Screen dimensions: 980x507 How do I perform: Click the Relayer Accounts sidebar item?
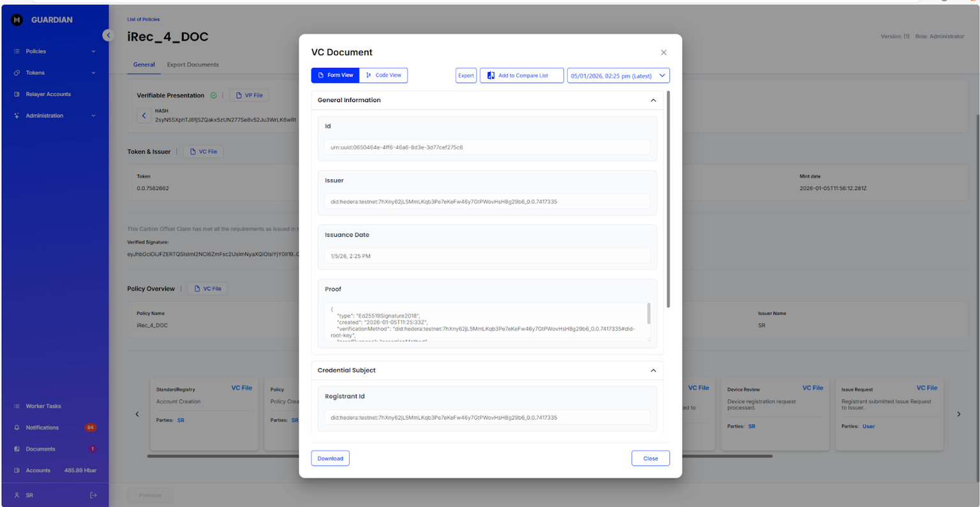tap(48, 94)
